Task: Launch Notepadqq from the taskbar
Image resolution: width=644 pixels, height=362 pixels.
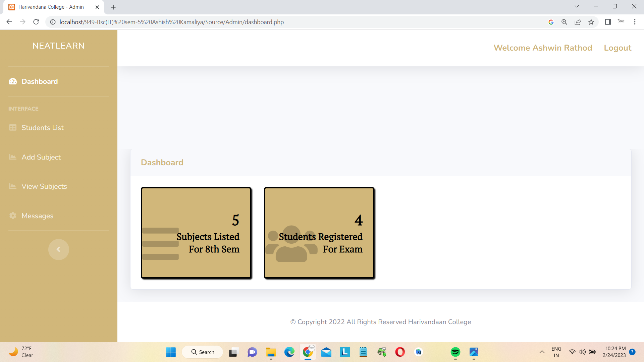Action: tap(363, 352)
